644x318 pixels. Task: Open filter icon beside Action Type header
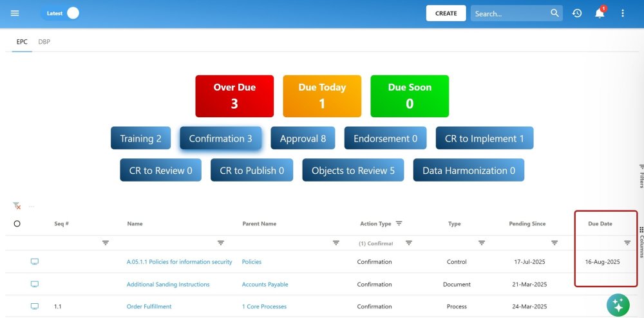(399, 223)
